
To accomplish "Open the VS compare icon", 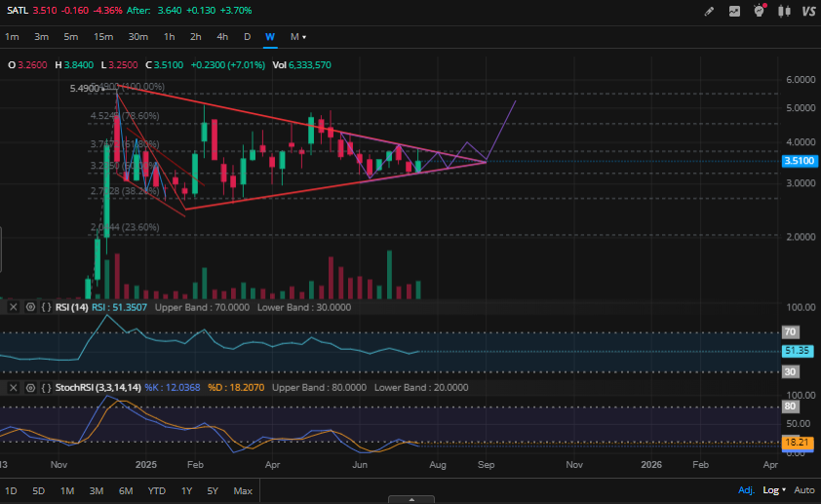I will pyautogui.click(x=808, y=11).
